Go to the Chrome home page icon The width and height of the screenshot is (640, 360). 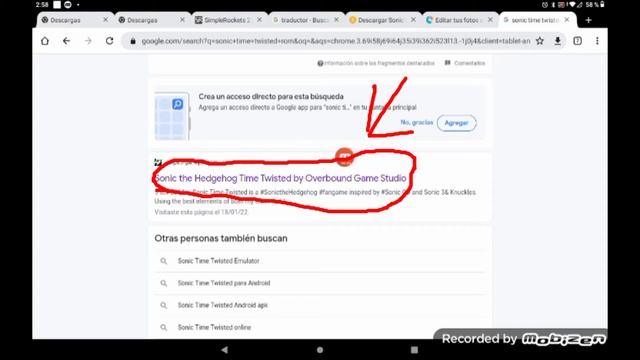45,41
